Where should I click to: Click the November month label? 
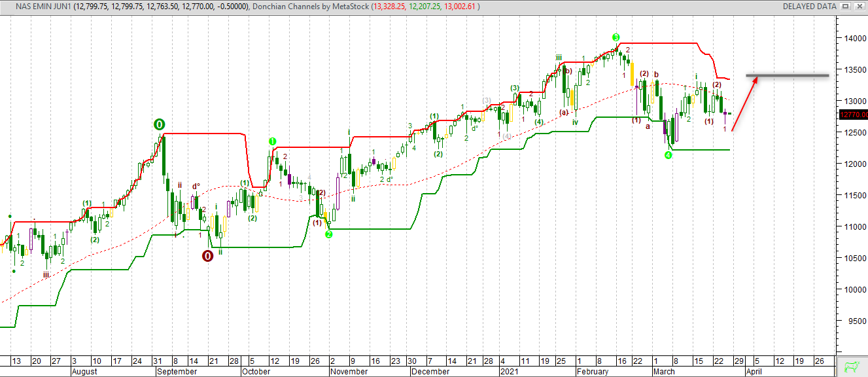pos(351,371)
